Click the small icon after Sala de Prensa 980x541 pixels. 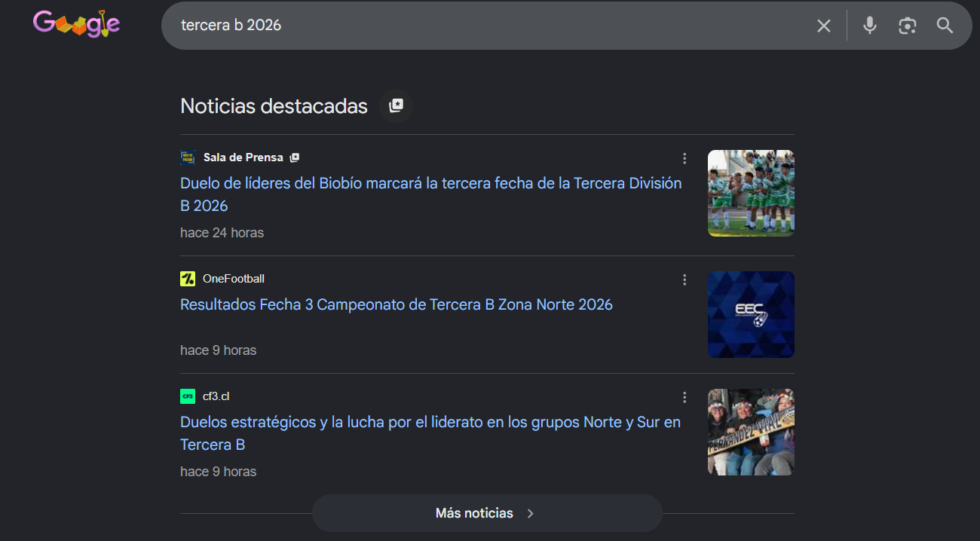[x=295, y=157]
